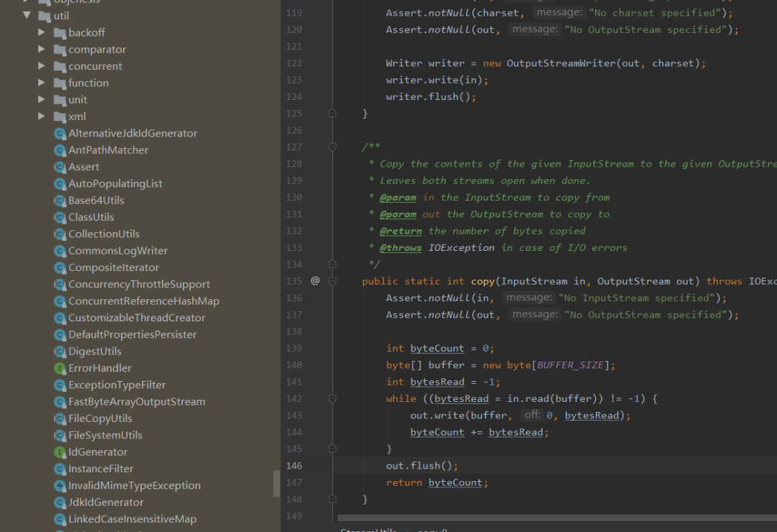Toggle the fold arrow on the while loop
Viewport: 777px width, 532px height.
point(332,398)
